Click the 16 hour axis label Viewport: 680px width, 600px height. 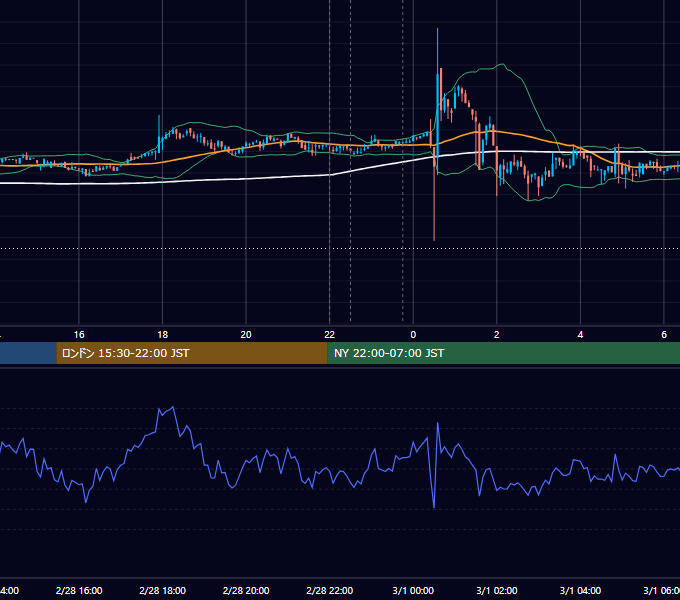pyautogui.click(x=79, y=335)
